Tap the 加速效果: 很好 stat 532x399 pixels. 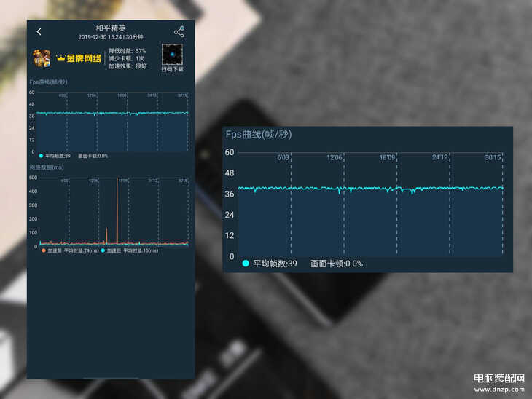pyautogui.click(x=128, y=66)
